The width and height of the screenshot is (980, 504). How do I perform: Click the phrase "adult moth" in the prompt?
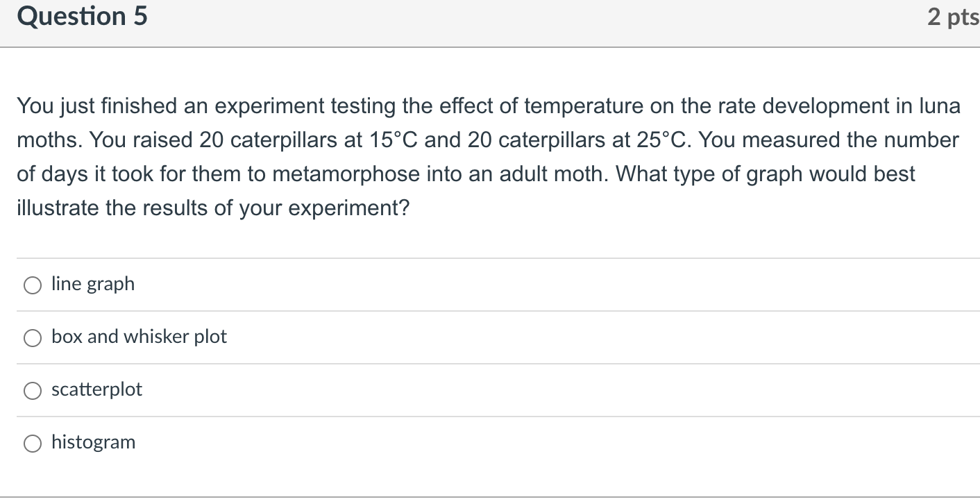coord(557,174)
